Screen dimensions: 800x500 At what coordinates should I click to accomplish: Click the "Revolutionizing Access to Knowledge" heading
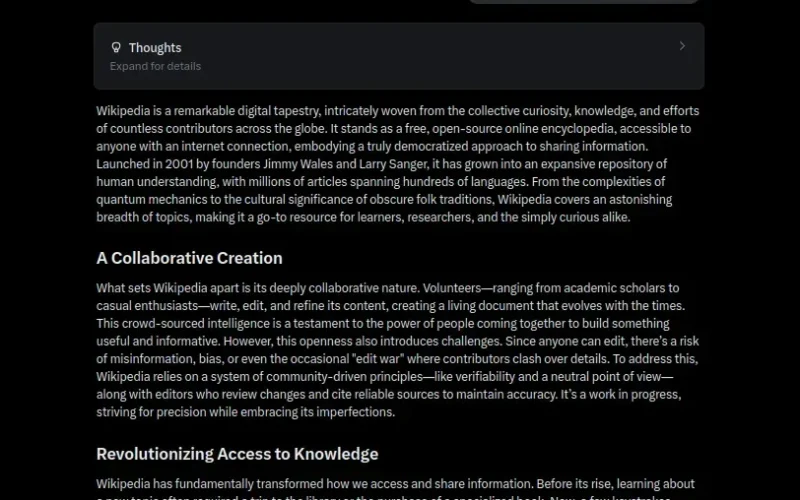tap(237, 454)
